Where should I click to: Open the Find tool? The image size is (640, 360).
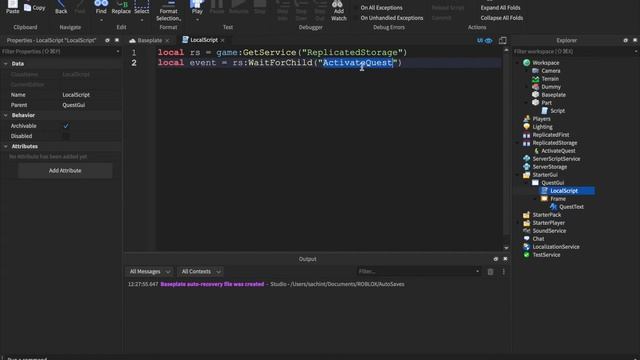[x=101, y=7]
